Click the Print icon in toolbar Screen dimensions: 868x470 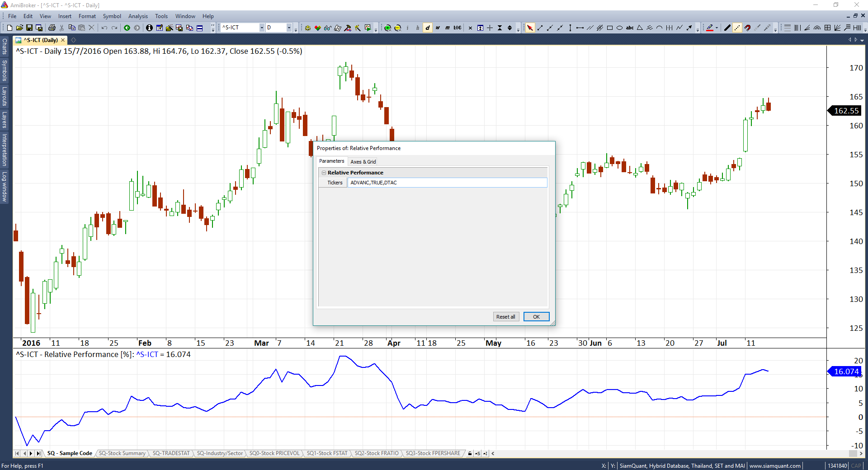coord(52,28)
